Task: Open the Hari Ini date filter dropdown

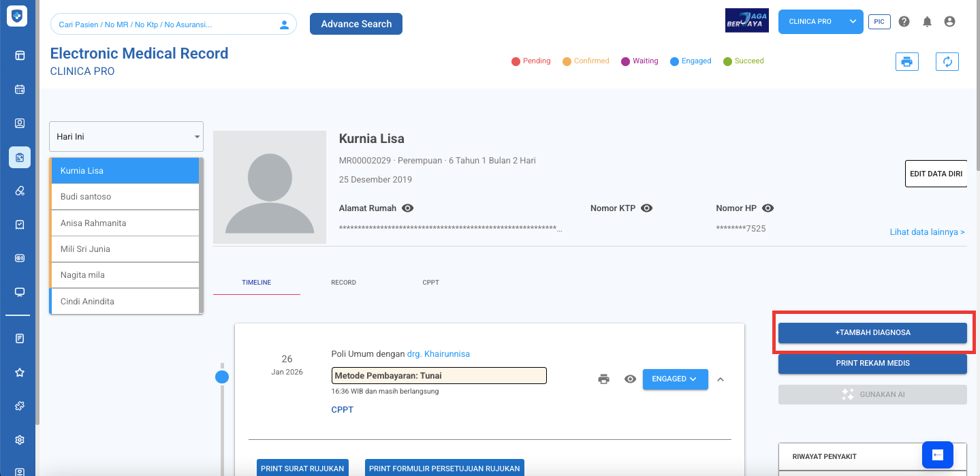Action: (126, 137)
